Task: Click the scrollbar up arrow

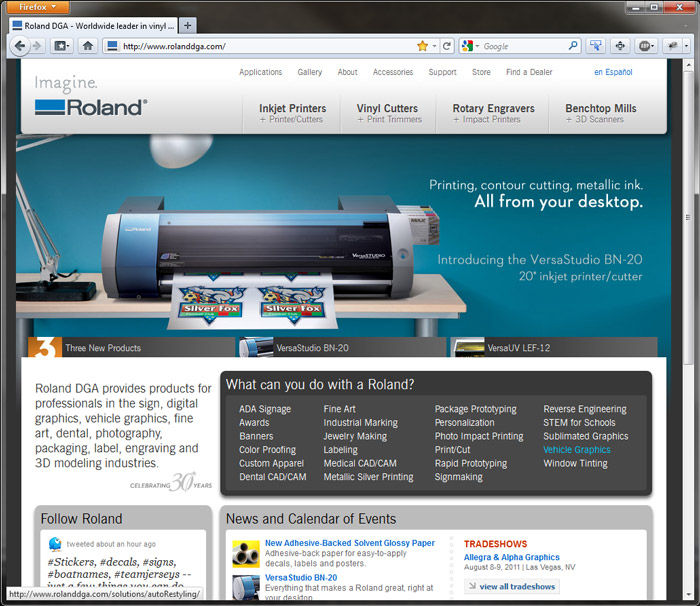Action: (688, 65)
